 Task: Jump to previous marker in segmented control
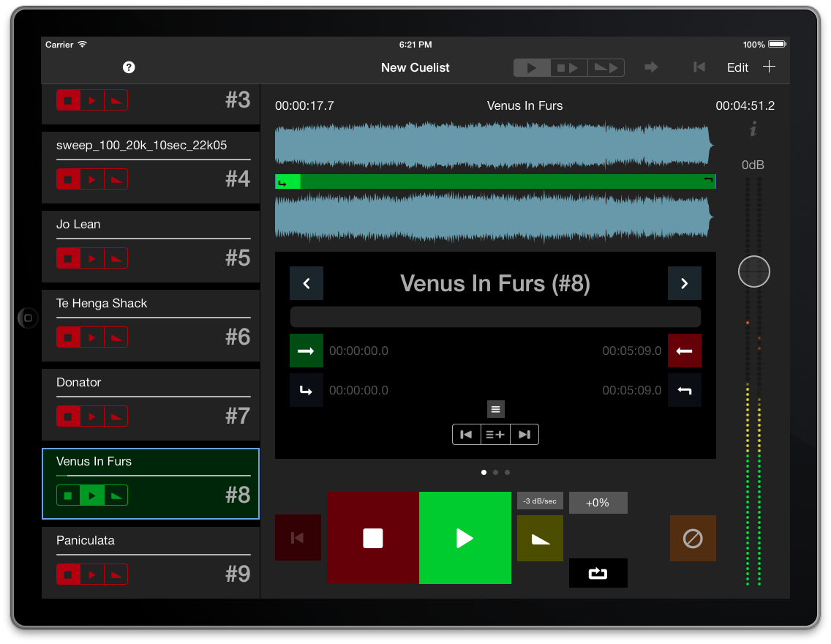click(x=467, y=435)
